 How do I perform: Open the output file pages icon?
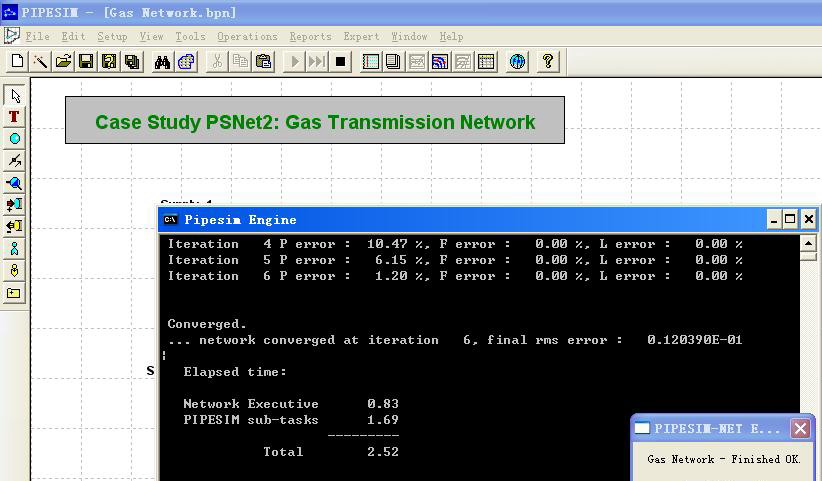point(394,62)
